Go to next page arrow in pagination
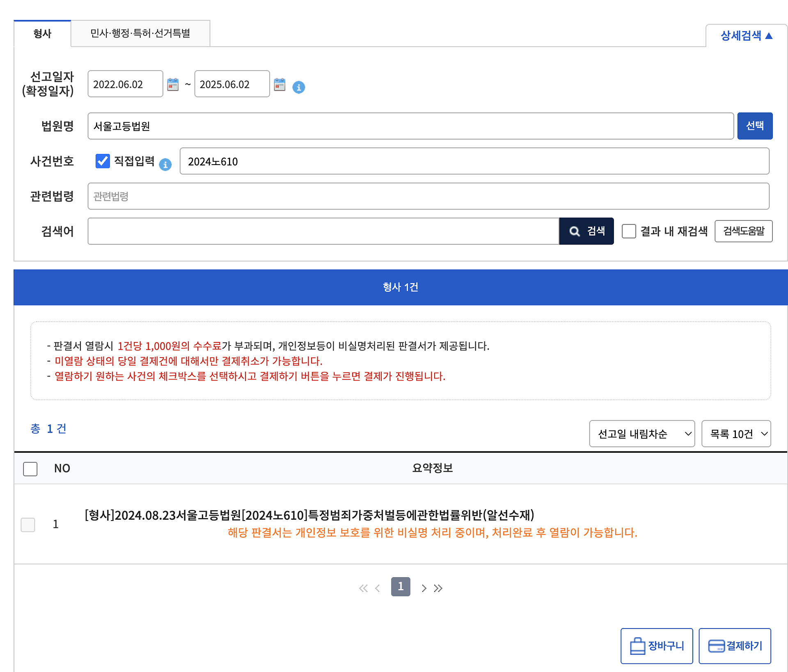 coord(424,588)
